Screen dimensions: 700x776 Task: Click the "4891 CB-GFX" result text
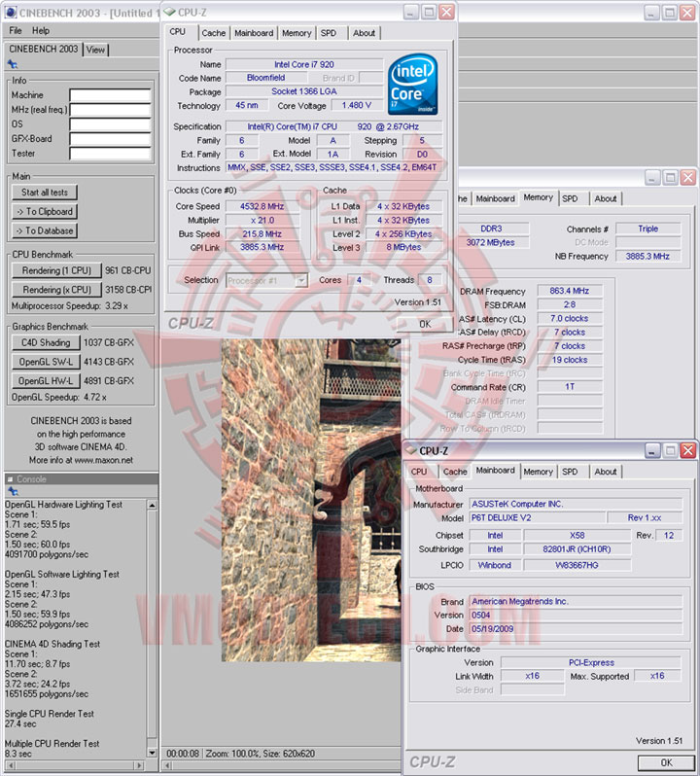(109, 381)
